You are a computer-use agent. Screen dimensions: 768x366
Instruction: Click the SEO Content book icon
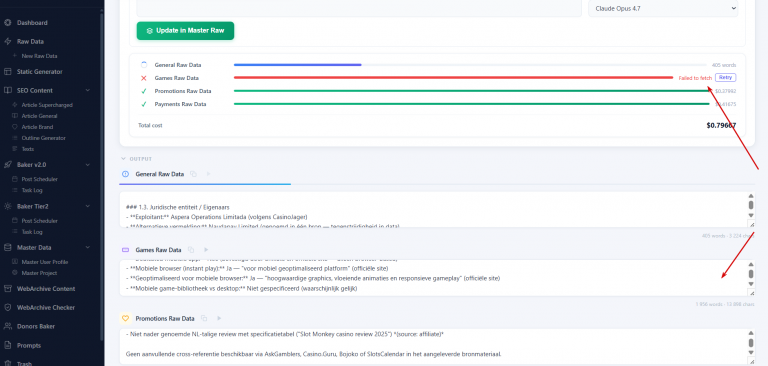(7, 90)
